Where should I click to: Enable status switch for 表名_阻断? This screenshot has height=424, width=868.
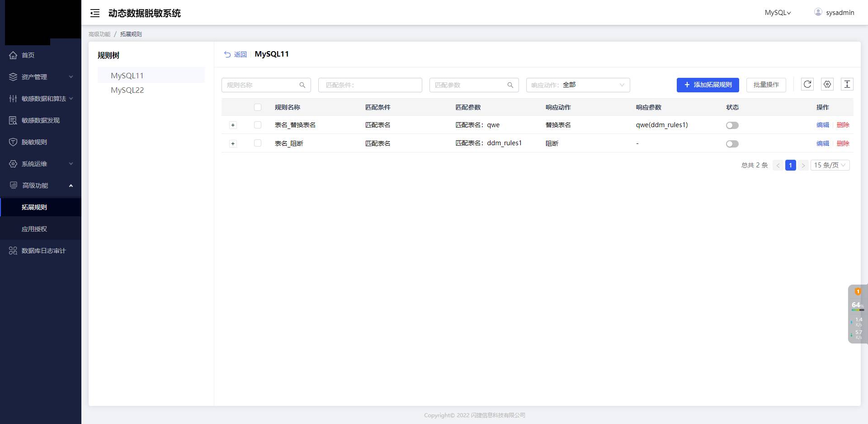[732, 144]
